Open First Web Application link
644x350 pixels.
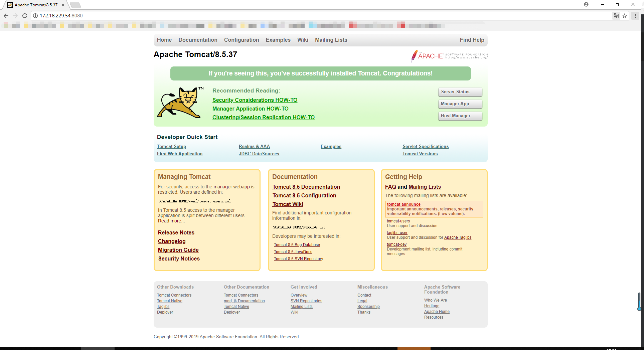point(180,154)
